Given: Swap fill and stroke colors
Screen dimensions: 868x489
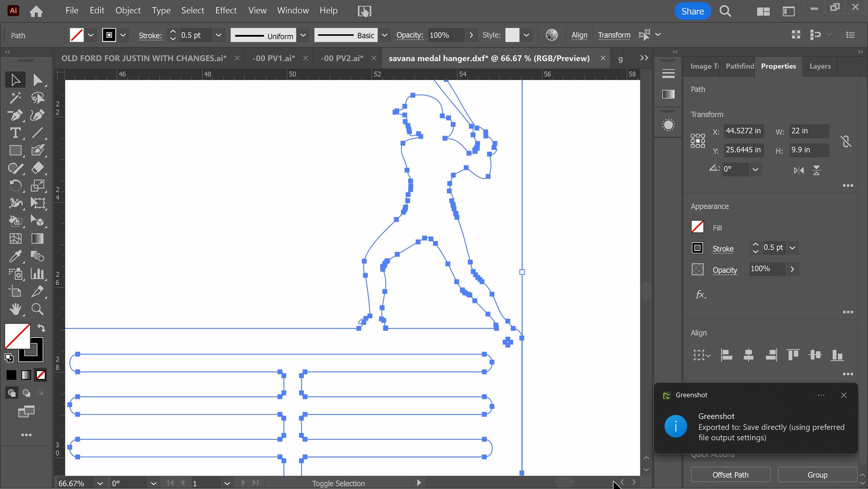Looking at the screenshot, I should 41,328.
